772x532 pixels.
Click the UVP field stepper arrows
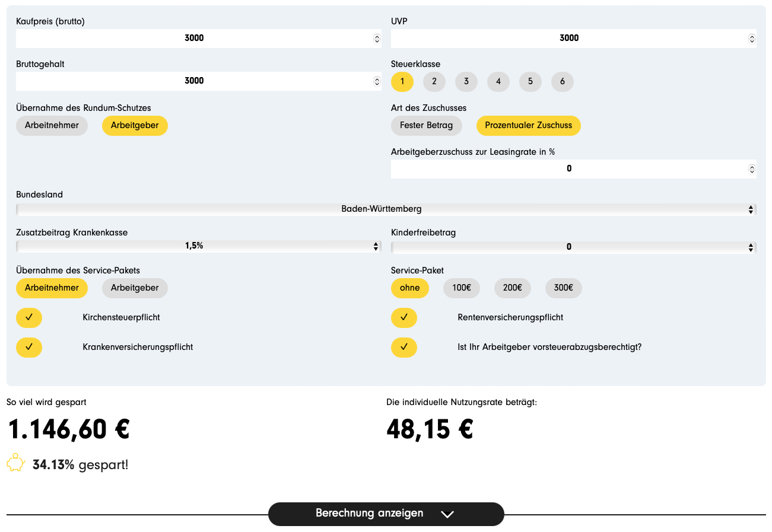[752, 39]
